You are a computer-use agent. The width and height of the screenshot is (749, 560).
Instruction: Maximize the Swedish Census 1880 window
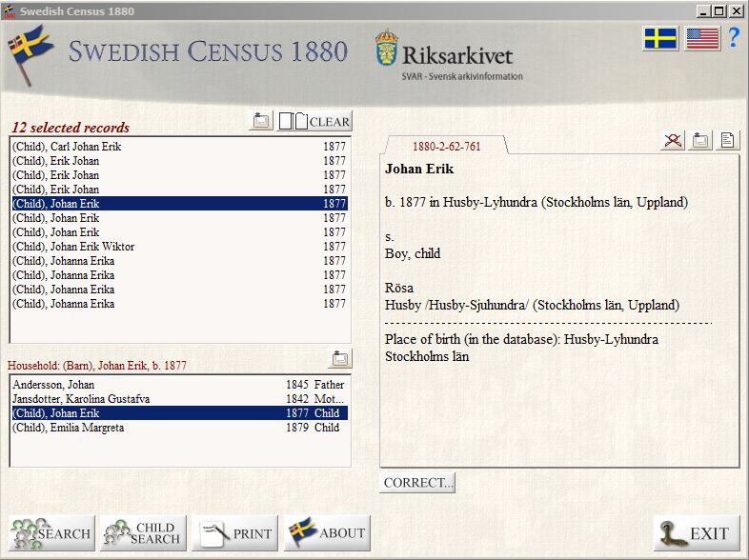pyautogui.click(x=719, y=11)
